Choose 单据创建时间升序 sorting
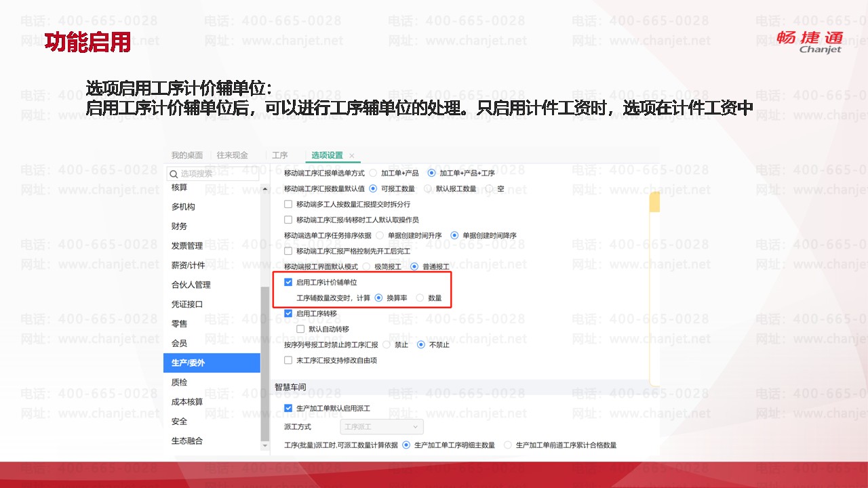Image resolution: width=868 pixels, height=488 pixels. tap(380, 235)
